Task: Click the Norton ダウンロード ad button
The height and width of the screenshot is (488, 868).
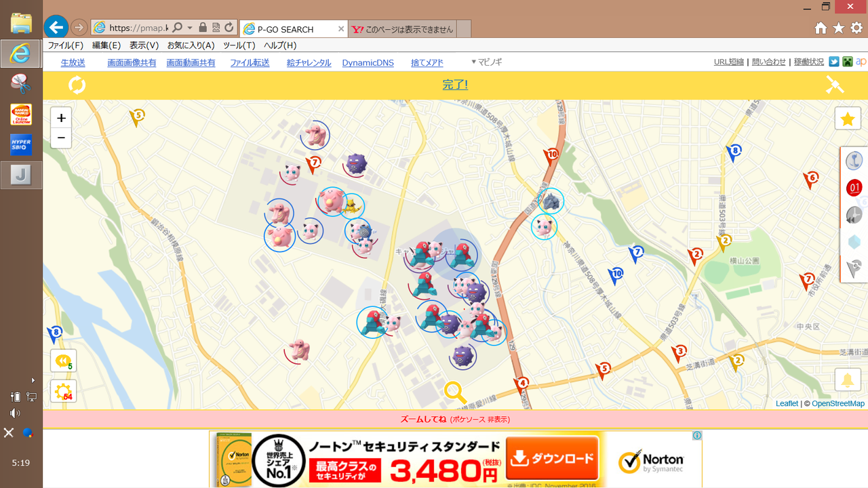Action: click(552, 459)
